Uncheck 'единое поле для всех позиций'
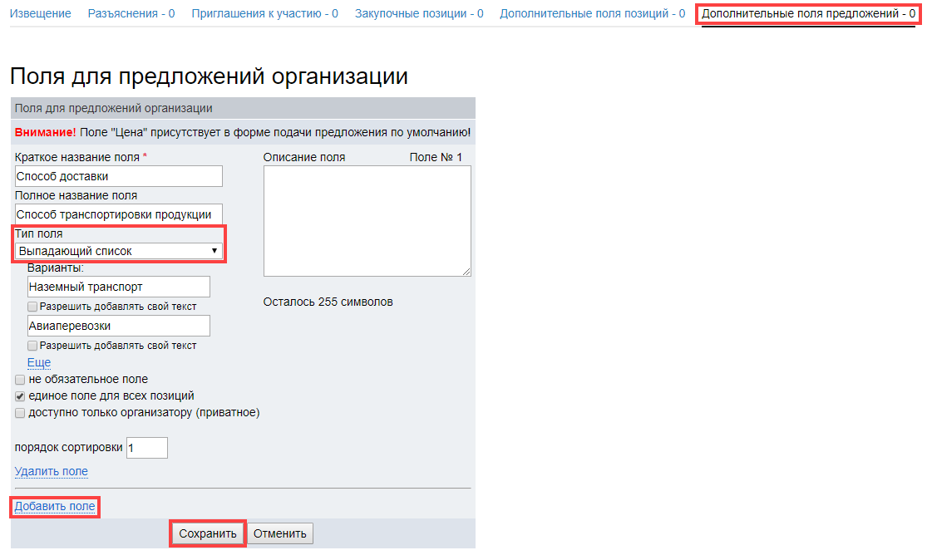Image resolution: width=927 pixels, height=560 pixels. point(19,396)
